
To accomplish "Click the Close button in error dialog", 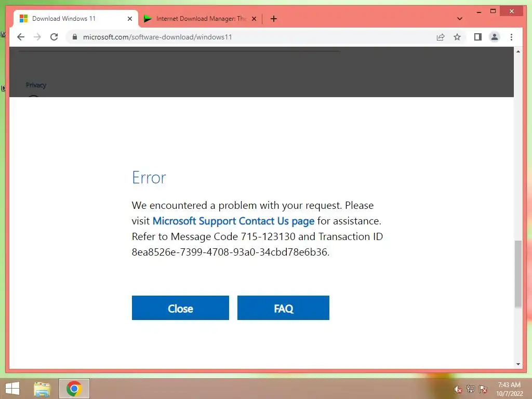I will 180,308.
